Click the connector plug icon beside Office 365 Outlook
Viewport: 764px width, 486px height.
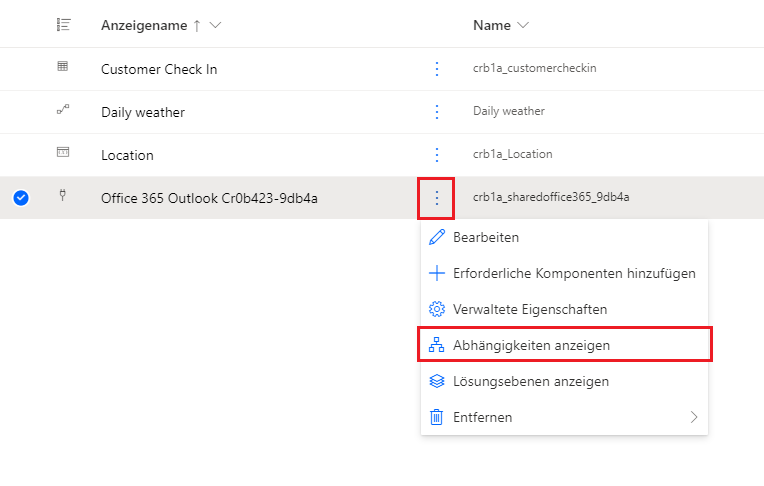click(62, 195)
